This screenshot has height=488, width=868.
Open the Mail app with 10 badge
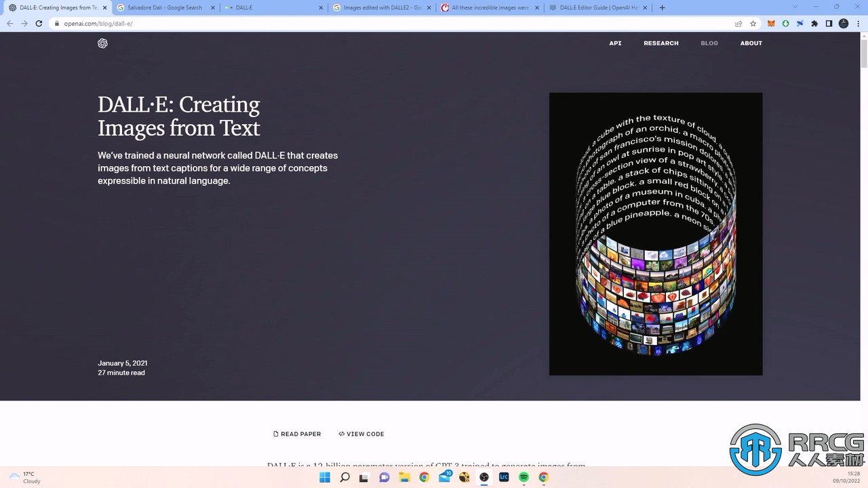pyautogui.click(x=445, y=476)
